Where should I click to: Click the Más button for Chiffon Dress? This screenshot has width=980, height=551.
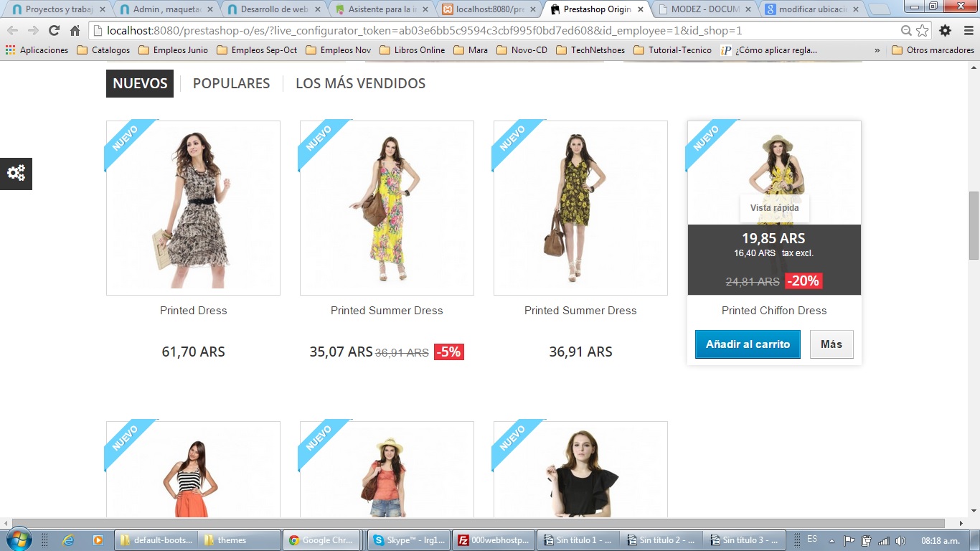coord(831,344)
